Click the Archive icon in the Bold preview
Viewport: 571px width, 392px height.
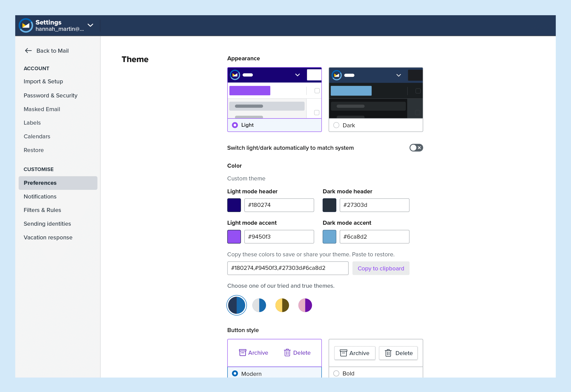(x=343, y=353)
